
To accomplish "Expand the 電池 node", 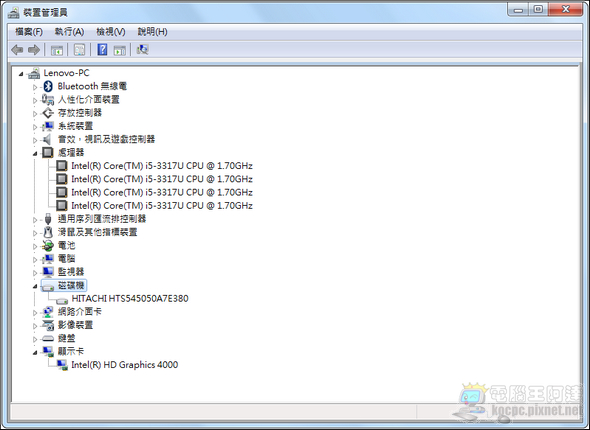I will click(x=35, y=246).
